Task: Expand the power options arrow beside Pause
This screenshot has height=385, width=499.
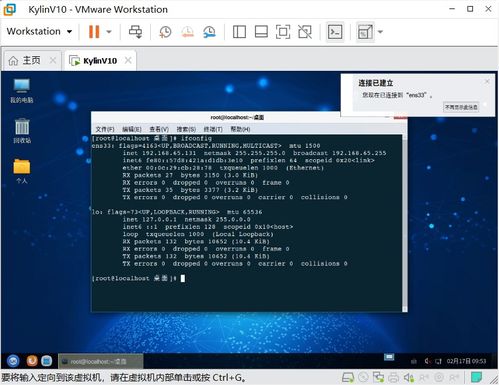Action: (109, 32)
